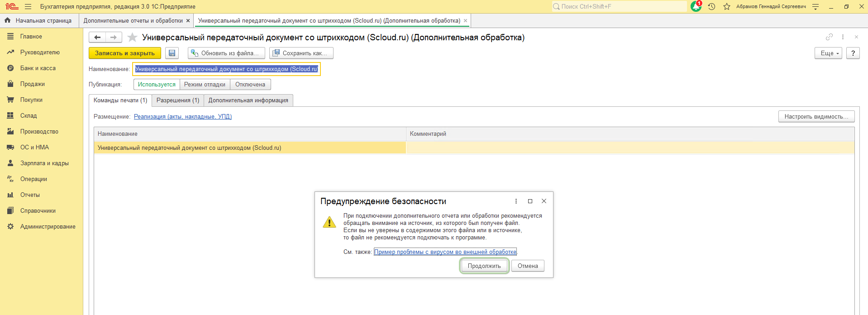Close the Универсальный передаточный документ tab

465,21
